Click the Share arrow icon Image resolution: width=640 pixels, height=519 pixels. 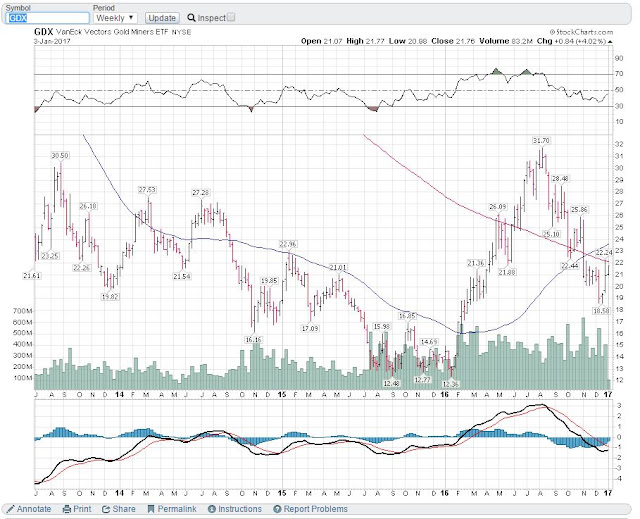106,509
